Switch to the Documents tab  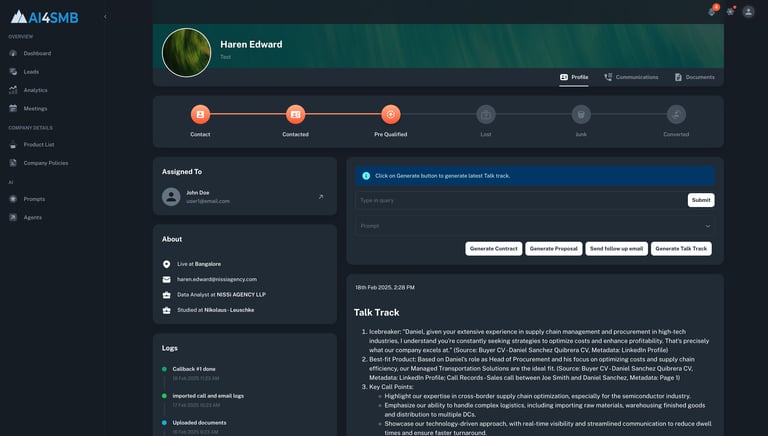click(695, 77)
